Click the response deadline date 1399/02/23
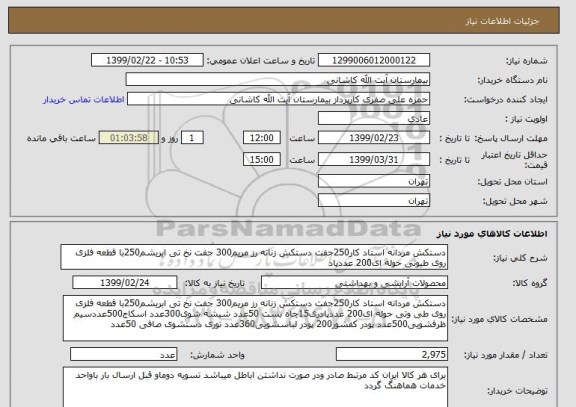Viewport: 576px width, 407px height. (x=374, y=138)
